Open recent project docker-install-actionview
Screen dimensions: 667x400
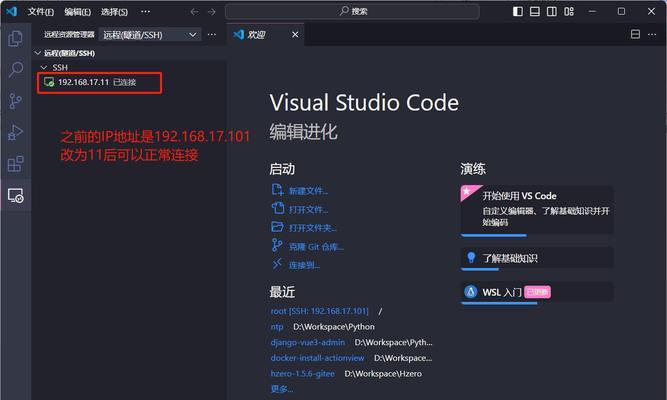(317, 358)
